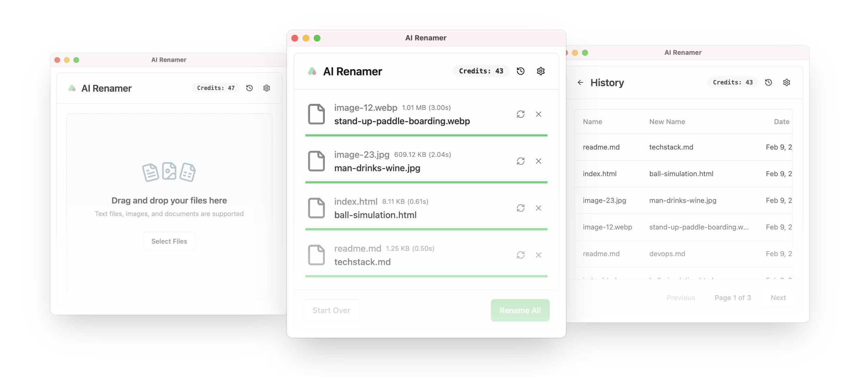
Task: Regenerate the suggestion for index.html
Action: pos(520,208)
